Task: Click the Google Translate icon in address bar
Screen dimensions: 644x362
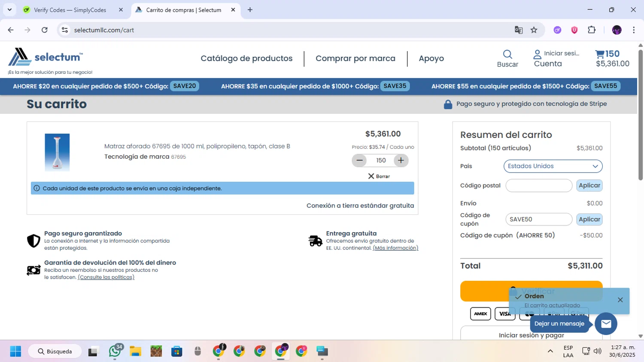Action: (x=519, y=30)
